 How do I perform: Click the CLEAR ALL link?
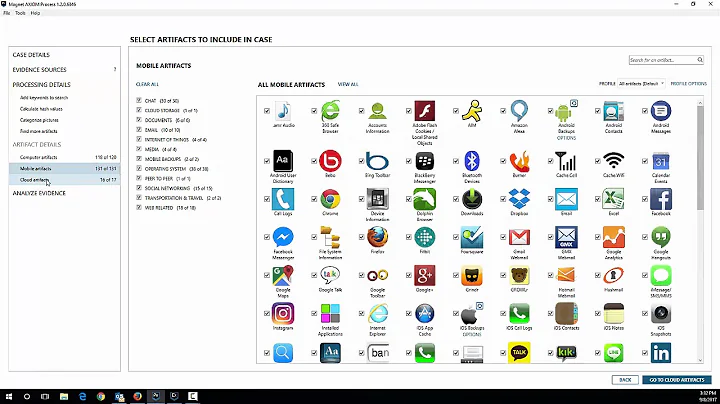pyautogui.click(x=147, y=84)
